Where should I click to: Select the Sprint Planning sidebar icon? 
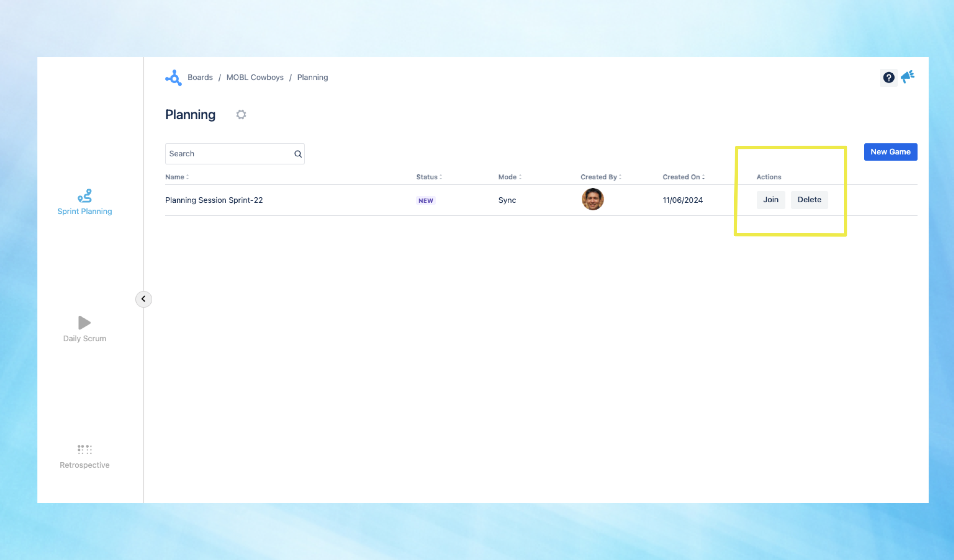[84, 196]
